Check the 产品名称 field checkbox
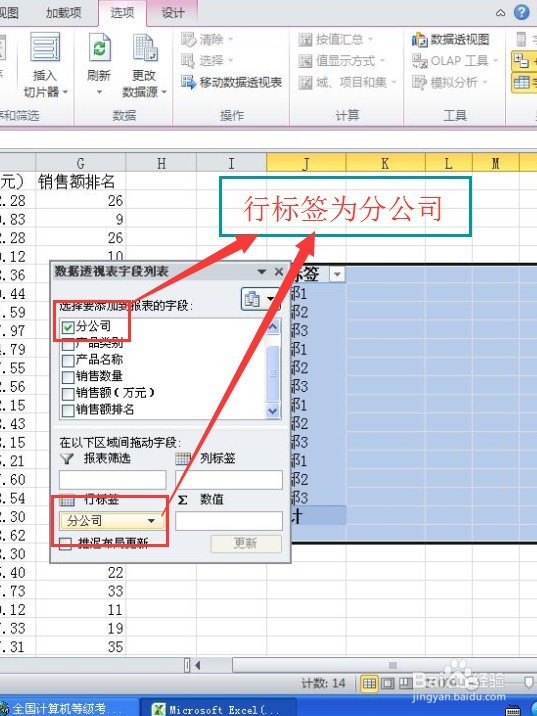The width and height of the screenshot is (537, 716). [x=68, y=360]
